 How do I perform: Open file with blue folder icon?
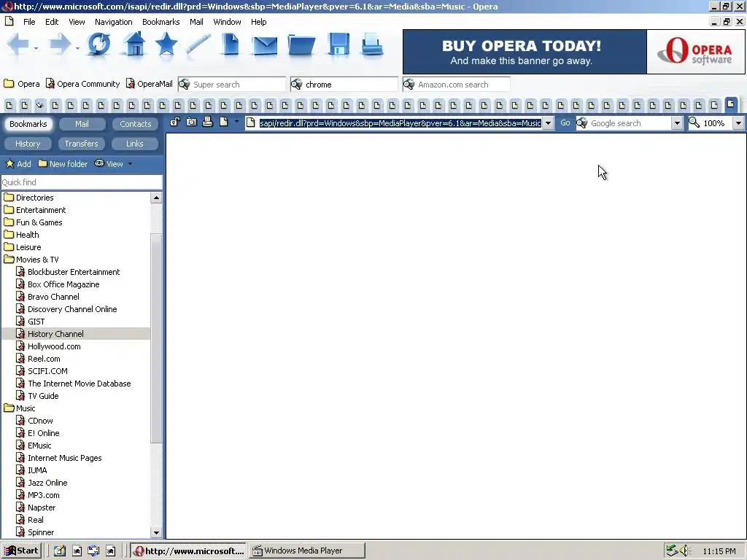pyautogui.click(x=301, y=46)
